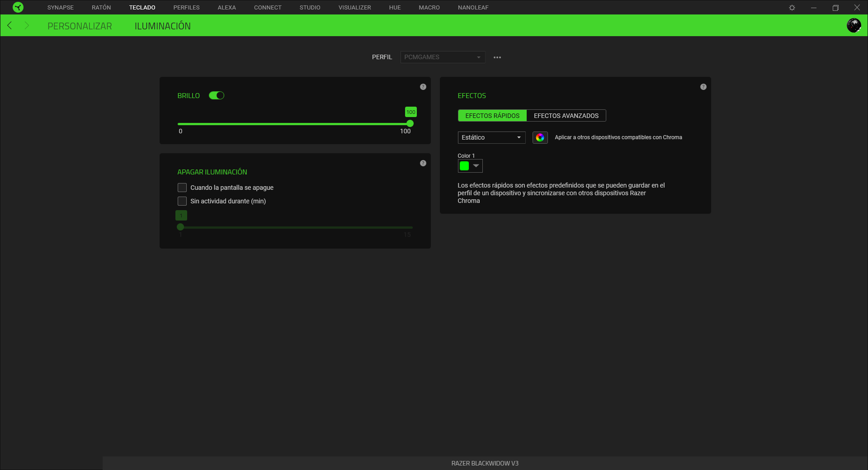Enable Sin actividad durante (min)
Screen dimensions: 868x470
(182, 201)
